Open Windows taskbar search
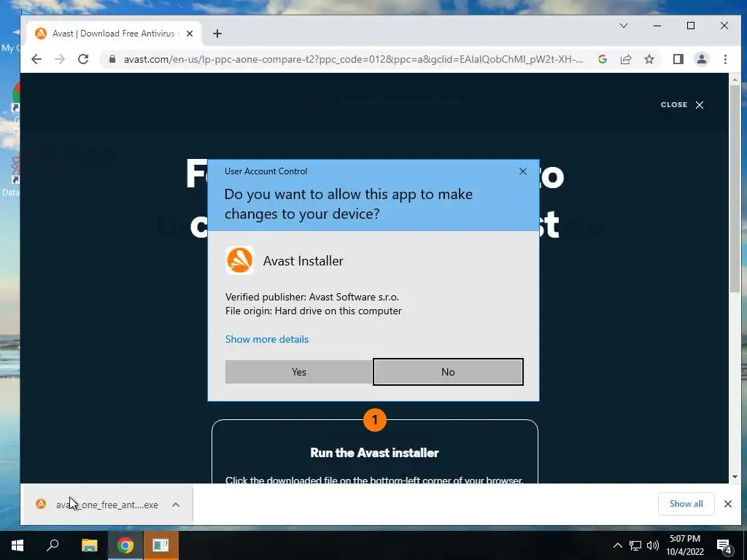Image resolution: width=747 pixels, height=560 pixels. coord(53,545)
